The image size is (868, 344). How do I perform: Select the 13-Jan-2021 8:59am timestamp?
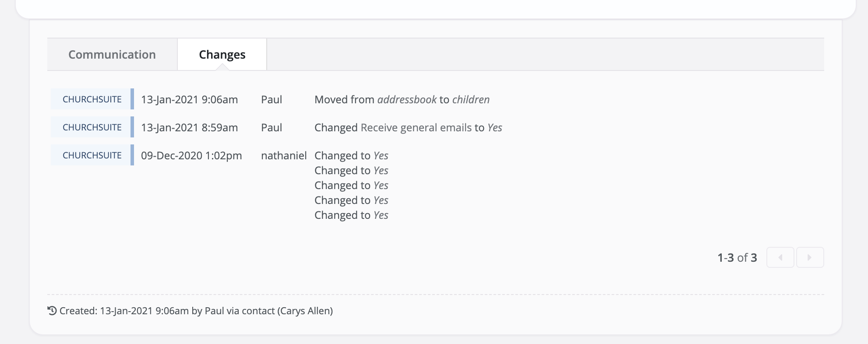[189, 127]
